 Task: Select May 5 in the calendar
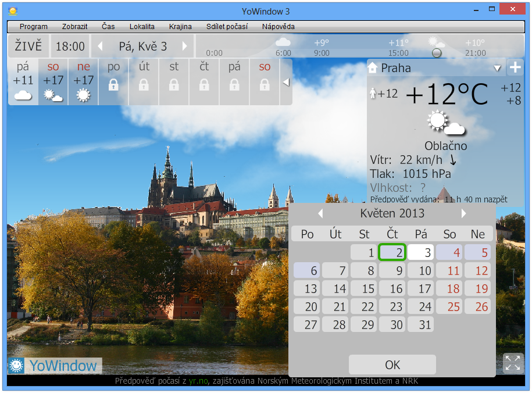pos(478,252)
